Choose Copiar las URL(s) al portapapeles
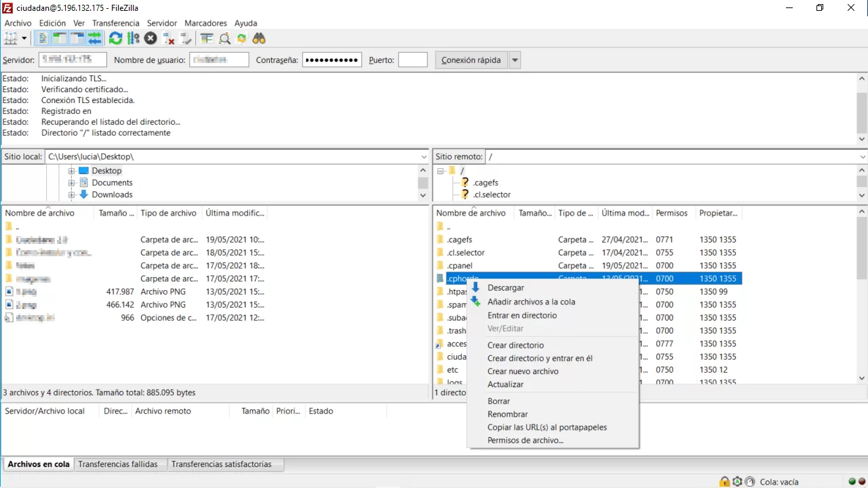This screenshot has height=488, width=868. (x=547, y=428)
